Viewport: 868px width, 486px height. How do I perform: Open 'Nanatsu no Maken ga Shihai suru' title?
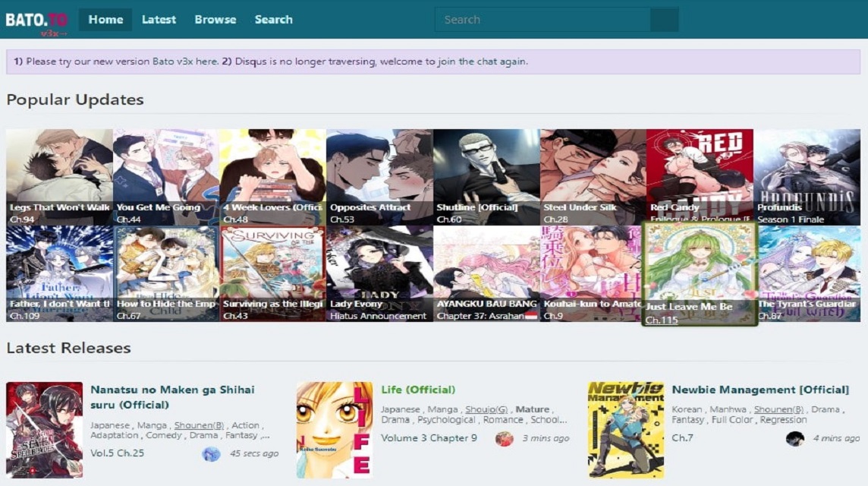click(172, 397)
